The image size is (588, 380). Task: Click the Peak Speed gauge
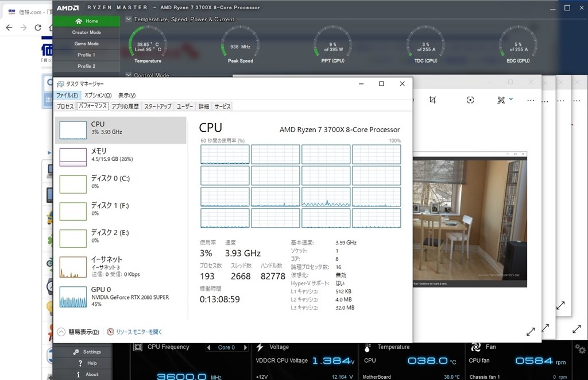point(241,44)
